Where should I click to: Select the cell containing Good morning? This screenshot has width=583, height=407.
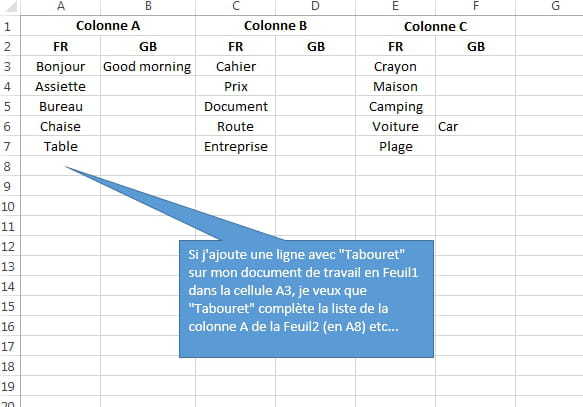coord(148,67)
